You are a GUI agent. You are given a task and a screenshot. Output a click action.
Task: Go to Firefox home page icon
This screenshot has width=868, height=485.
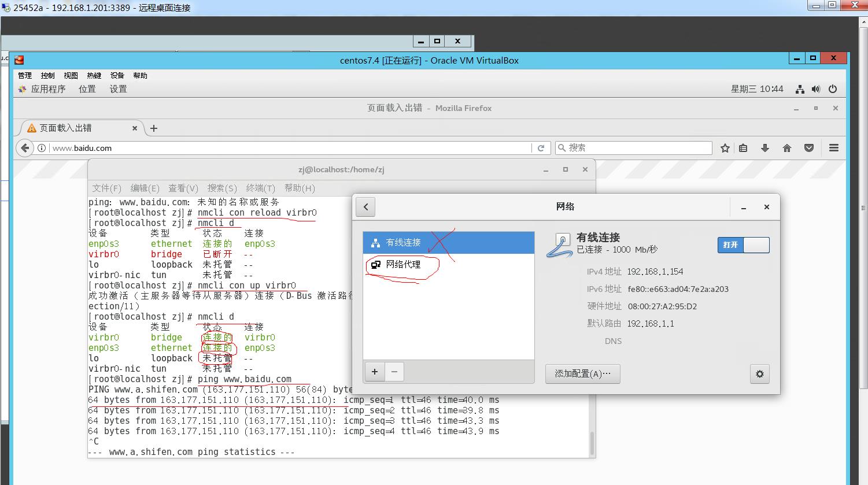(786, 148)
